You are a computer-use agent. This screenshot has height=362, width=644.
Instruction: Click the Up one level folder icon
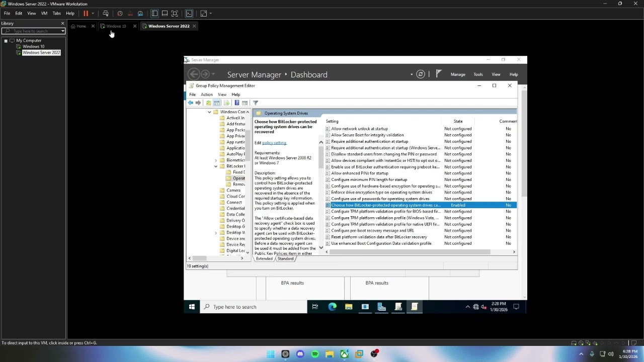208,103
